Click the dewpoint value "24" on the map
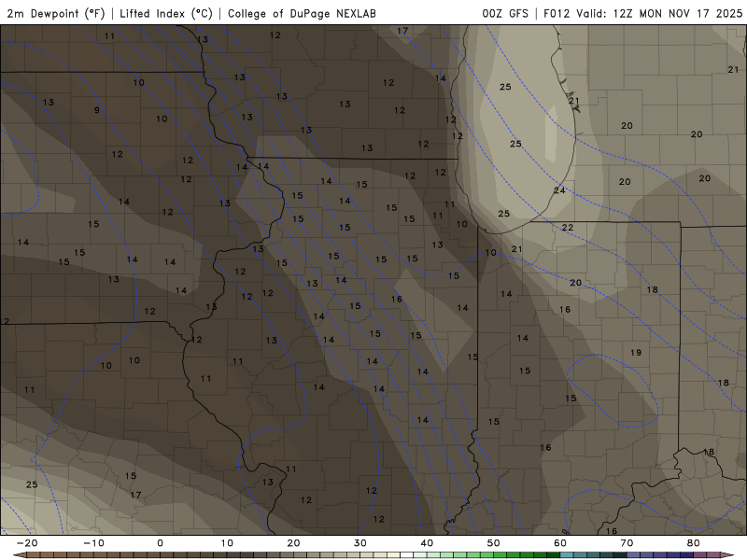 [559, 190]
